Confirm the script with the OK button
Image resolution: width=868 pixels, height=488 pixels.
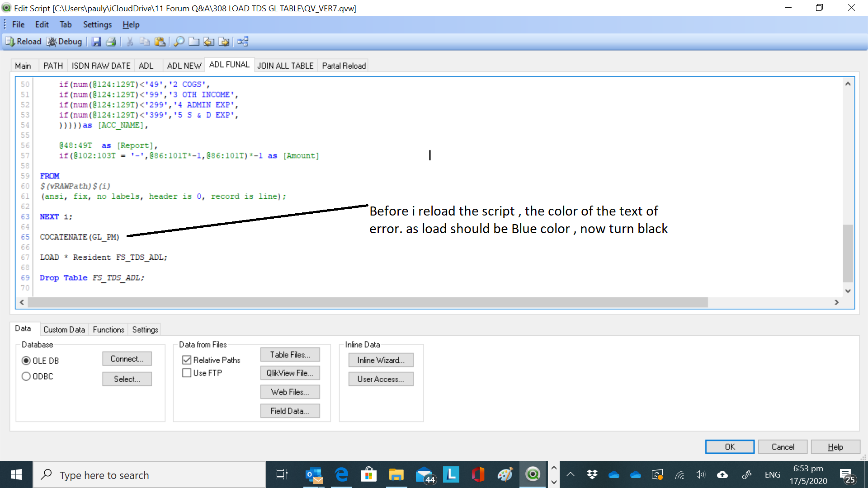click(730, 447)
